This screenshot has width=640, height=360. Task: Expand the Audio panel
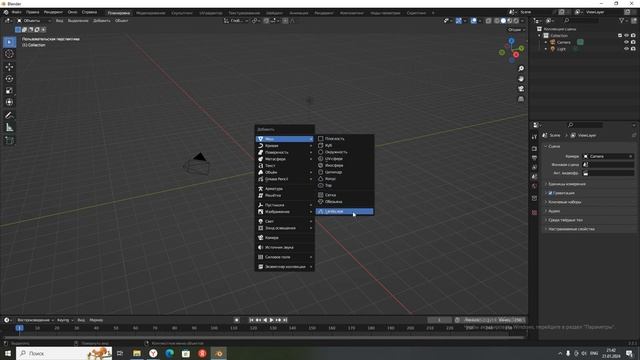pos(554,211)
